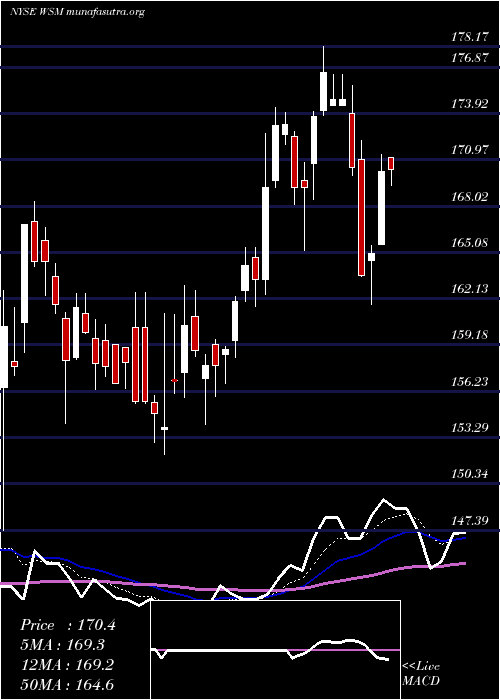
Task: Click the Price : 170.4 readout
Action: tap(68, 625)
